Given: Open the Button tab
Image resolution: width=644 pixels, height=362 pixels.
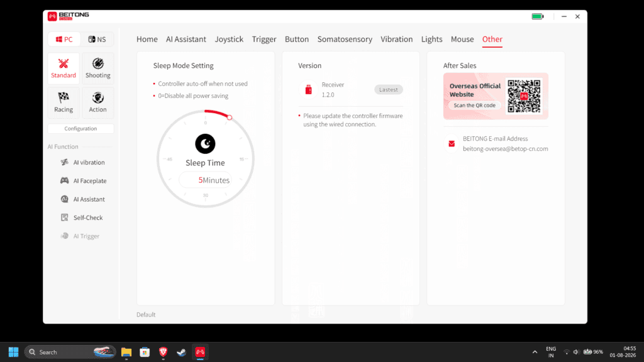Looking at the screenshot, I should [x=297, y=40].
